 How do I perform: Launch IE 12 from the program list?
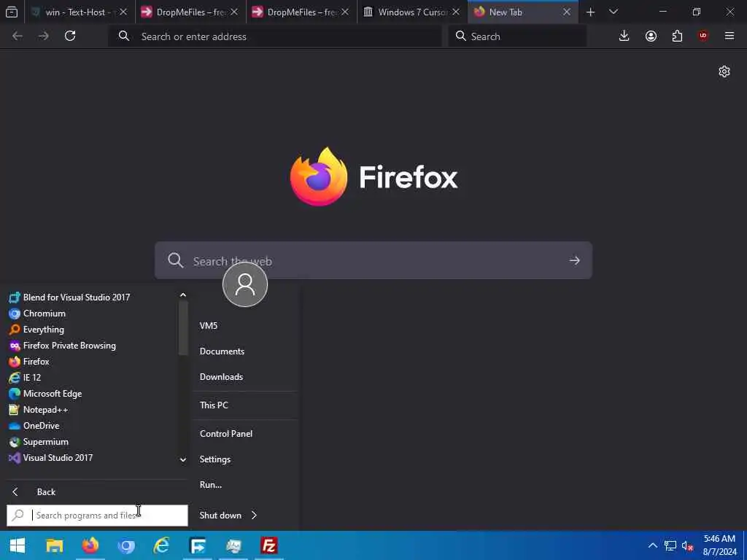pyautogui.click(x=25, y=378)
